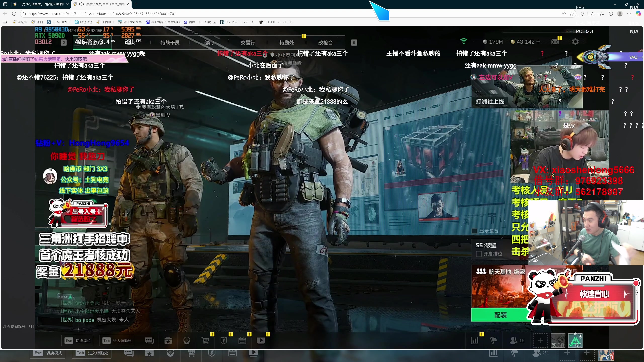
Task: Open the in-game mail envelope icon
Action: (555, 42)
